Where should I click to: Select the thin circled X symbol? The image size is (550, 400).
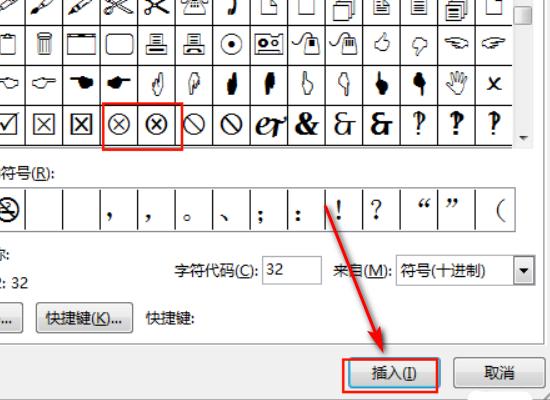tap(119, 125)
